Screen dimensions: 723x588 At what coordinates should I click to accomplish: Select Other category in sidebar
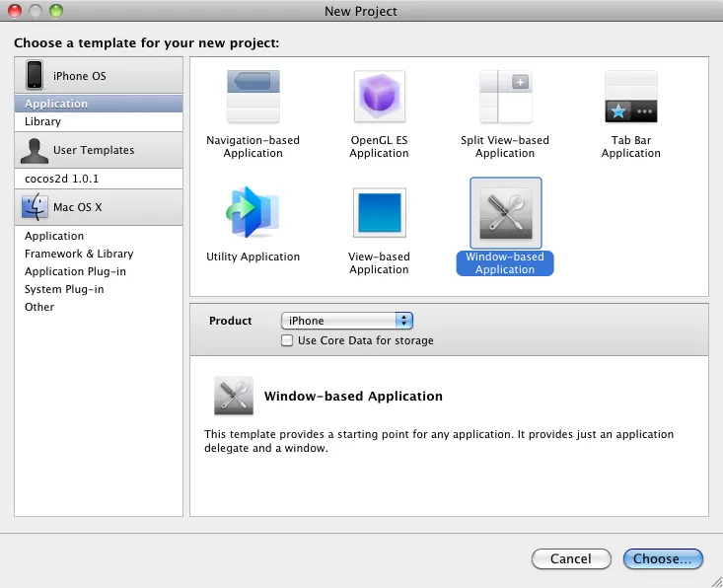[99, 307]
